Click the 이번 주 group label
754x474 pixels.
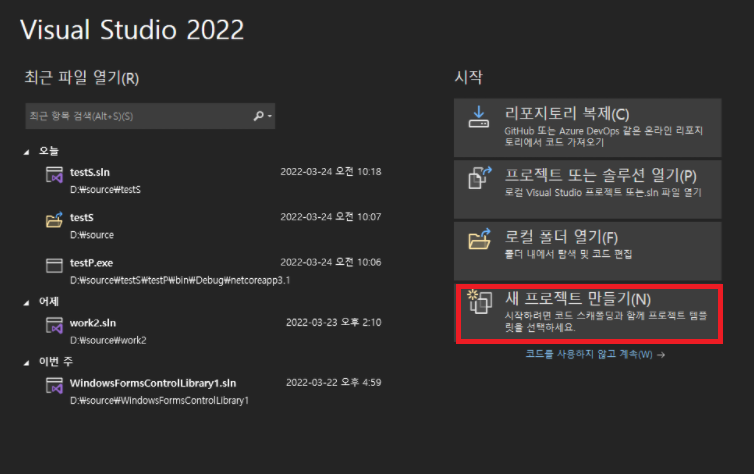click(x=56, y=362)
